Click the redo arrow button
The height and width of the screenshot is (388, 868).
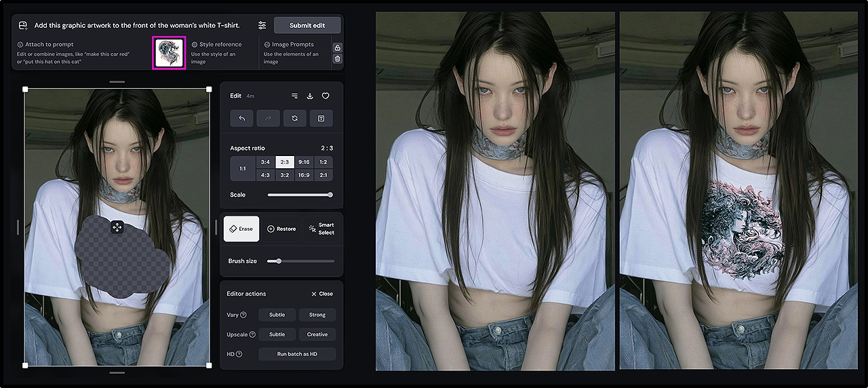pyautogui.click(x=268, y=118)
